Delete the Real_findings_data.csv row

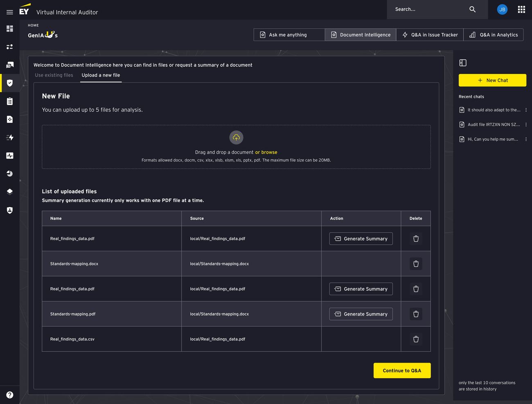[x=416, y=339]
